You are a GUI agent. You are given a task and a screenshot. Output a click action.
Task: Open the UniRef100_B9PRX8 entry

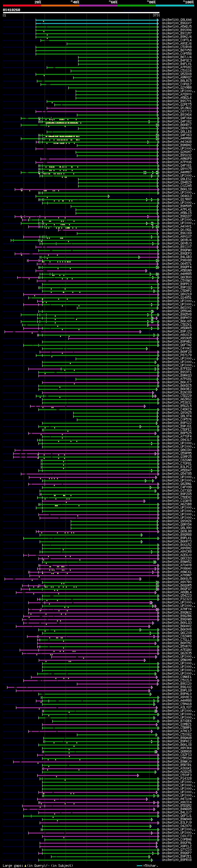177,860
